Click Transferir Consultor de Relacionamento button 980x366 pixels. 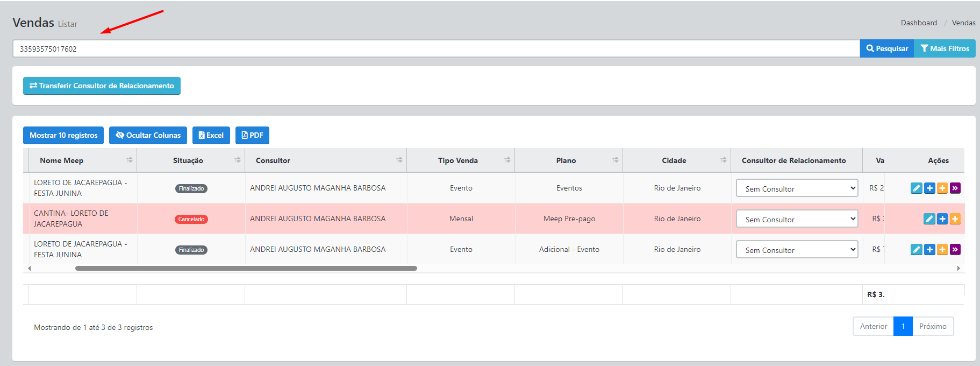pos(102,86)
